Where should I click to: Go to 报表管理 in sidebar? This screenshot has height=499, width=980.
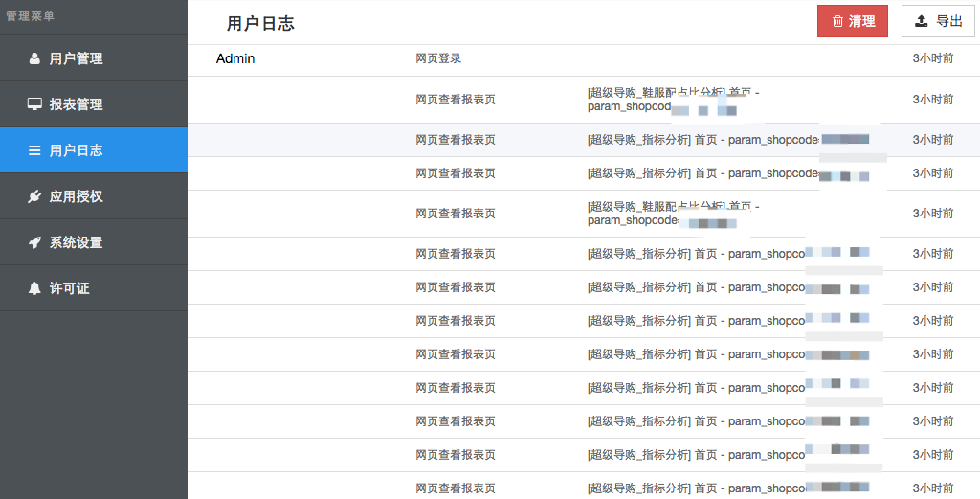[x=76, y=104]
